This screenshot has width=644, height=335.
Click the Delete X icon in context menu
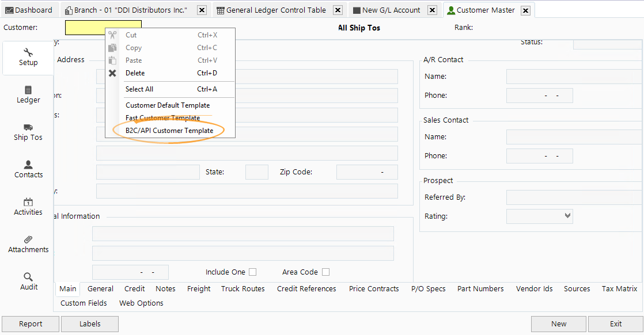112,73
